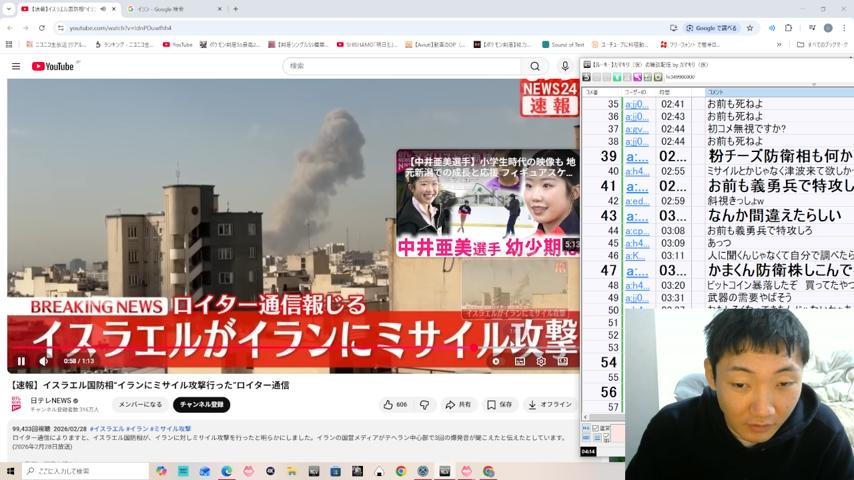Click the first dark toolbar icon in comment viewer
This screenshot has width=854, height=480.
pos(587,77)
